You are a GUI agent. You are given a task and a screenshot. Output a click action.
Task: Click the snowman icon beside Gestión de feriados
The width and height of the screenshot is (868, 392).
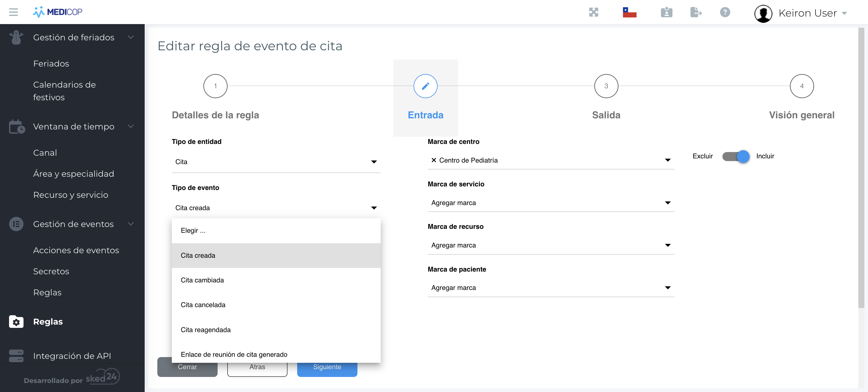point(16,37)
